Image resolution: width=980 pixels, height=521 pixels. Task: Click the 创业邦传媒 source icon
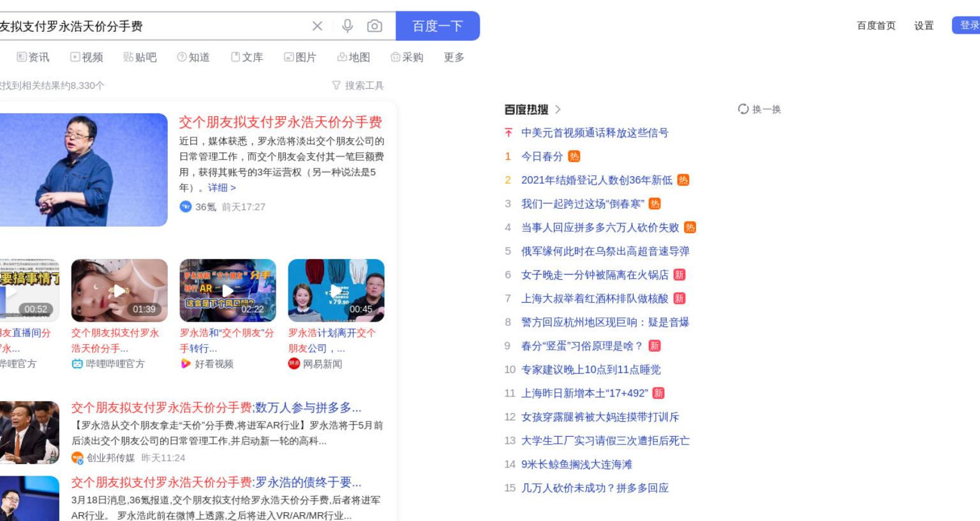click(77, 458)
